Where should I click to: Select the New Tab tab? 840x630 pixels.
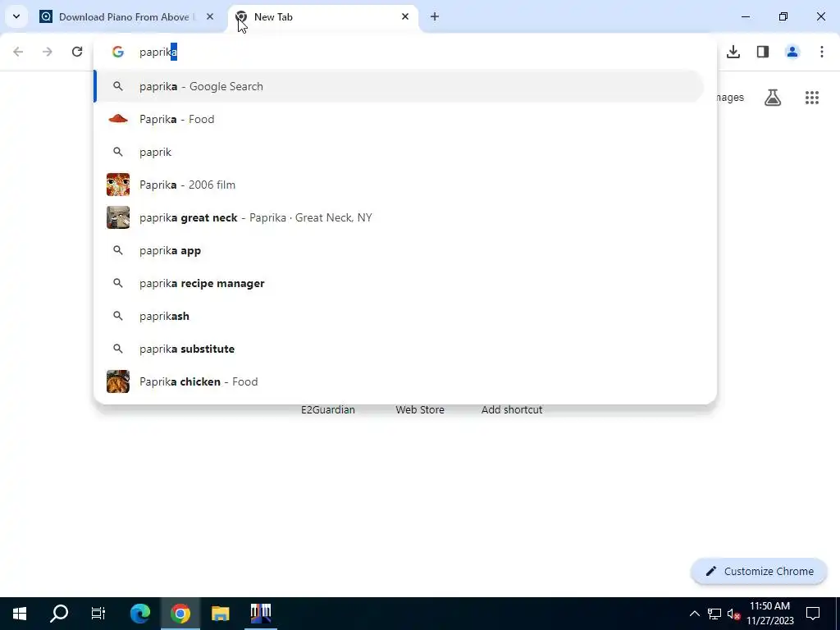point(323,17)
